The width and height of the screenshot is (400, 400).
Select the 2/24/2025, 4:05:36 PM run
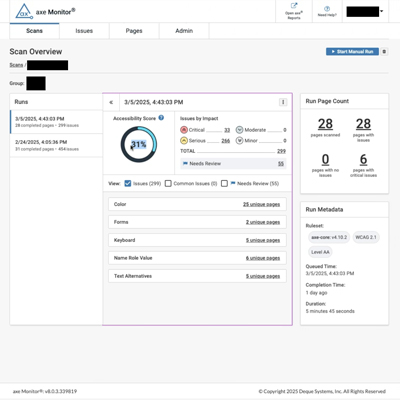[56, 145]
